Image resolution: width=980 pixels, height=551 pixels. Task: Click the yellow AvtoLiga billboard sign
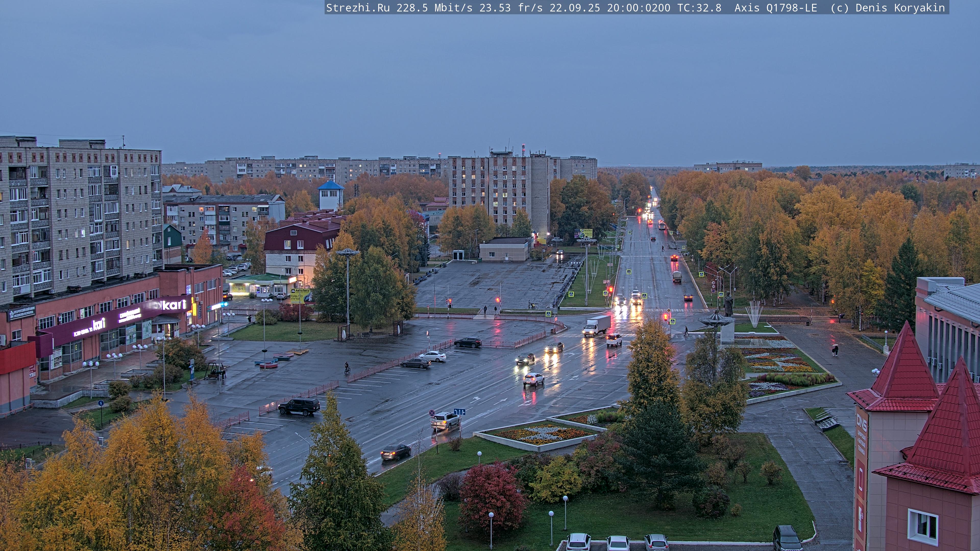[x=299, y=296]
